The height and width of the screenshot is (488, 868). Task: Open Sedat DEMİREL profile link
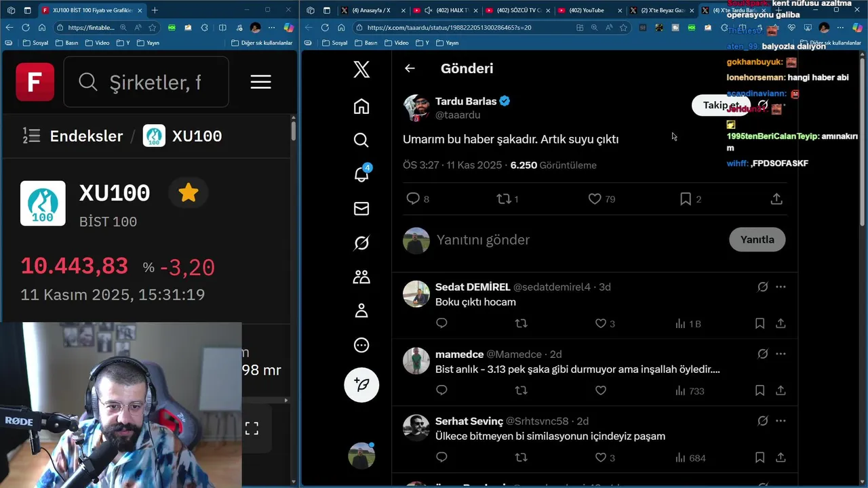pos(473,287)
